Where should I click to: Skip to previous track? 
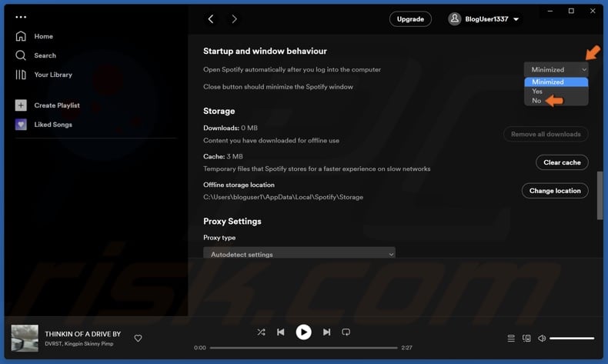coord(281,332)
